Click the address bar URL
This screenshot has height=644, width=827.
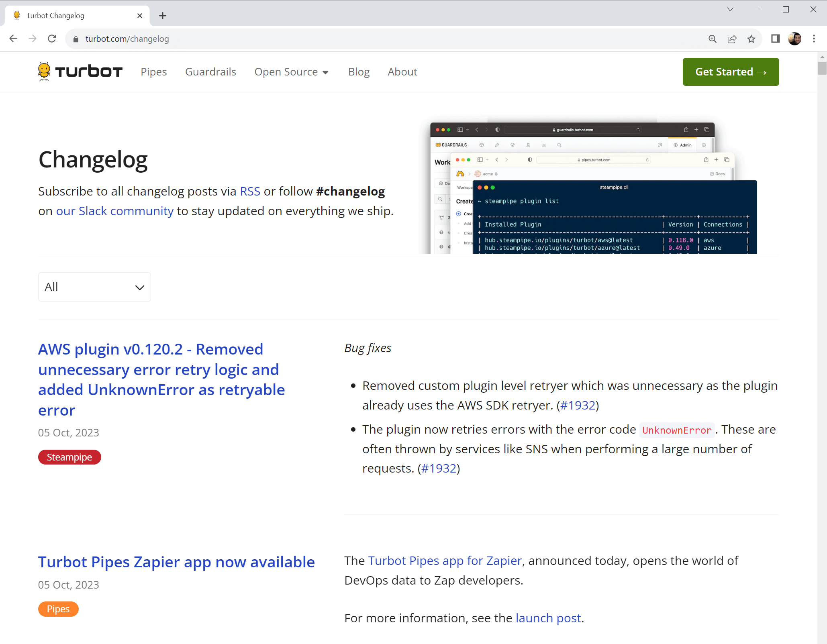point(127,39)
